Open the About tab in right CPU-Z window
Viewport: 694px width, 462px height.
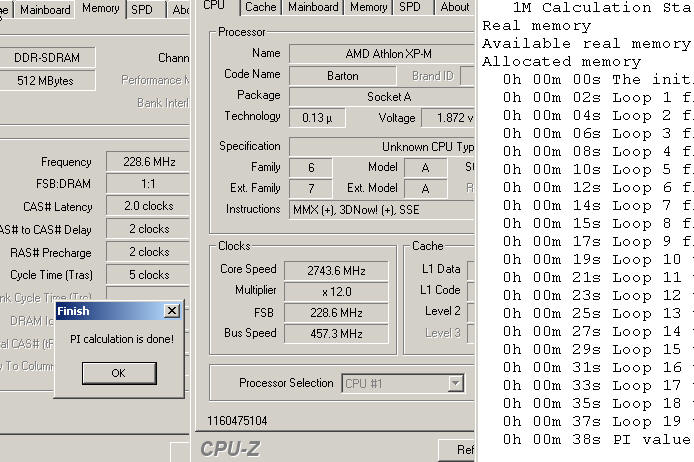455,7
